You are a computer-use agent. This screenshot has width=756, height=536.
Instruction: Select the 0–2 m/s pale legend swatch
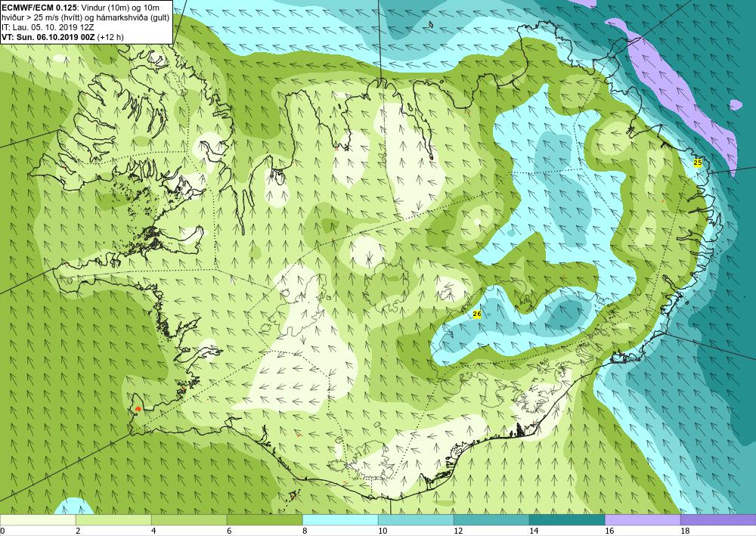tap(38, 520)
